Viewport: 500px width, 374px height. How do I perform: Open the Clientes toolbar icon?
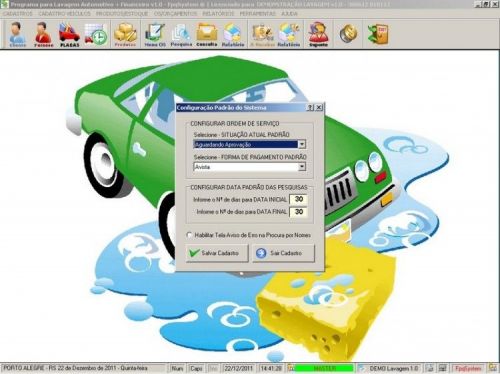coord(18,34)
